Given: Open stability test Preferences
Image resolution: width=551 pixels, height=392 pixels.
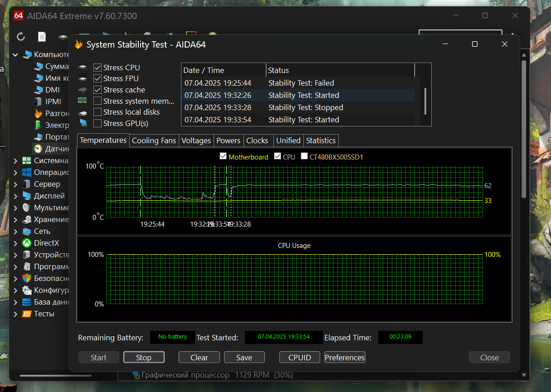Looking at the screenshot, I should tap(345, 357).
